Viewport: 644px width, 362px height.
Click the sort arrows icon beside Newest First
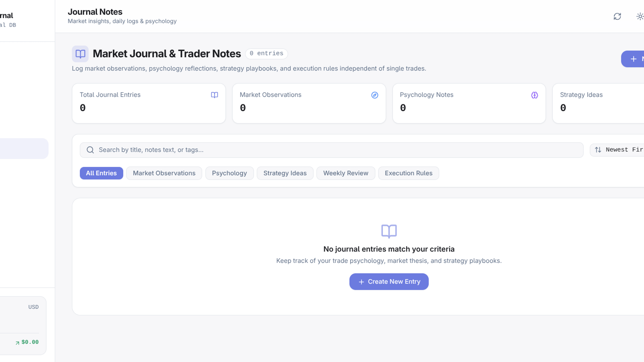point(598,150)
